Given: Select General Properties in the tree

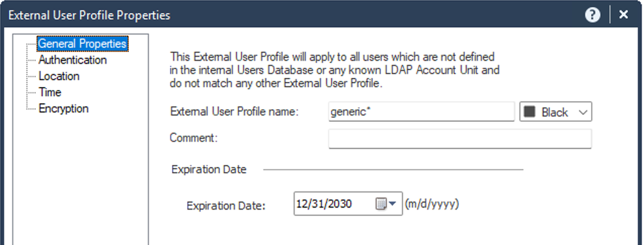Looking at the screenshot, I should 82,44.
